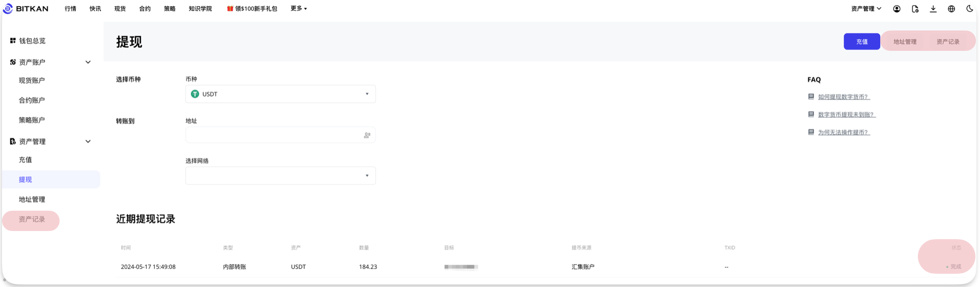Screen dimensions: 980x287
Task: Open the user profile icon
Action: (x=896, y=9)
